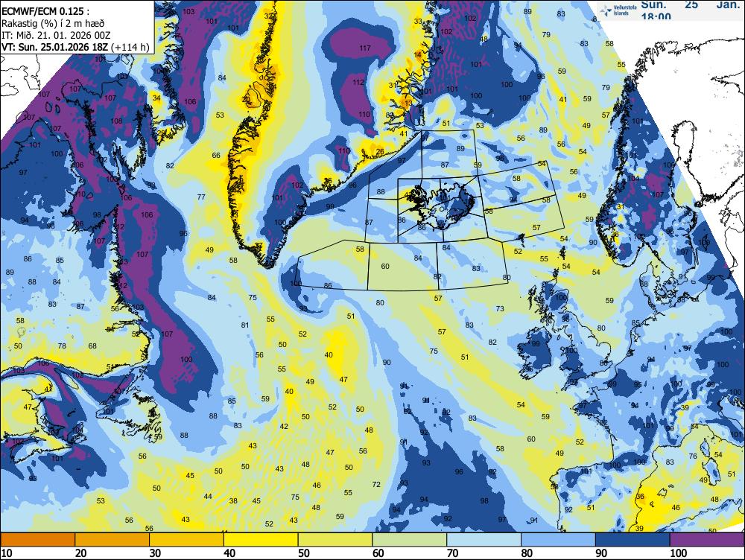745x560 pixels.
Task: Click the legend scale label '10'
Action: (x=6, y=553)
